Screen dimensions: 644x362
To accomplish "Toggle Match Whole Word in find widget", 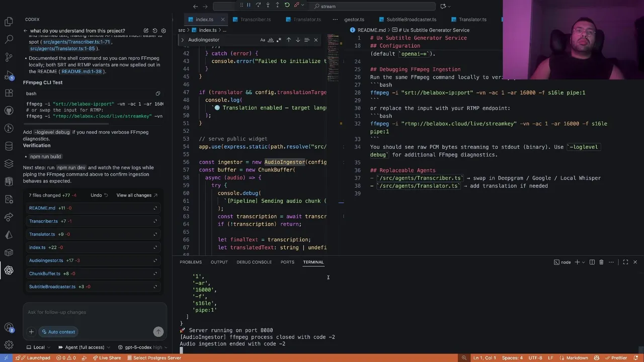I will pos(271,40).
